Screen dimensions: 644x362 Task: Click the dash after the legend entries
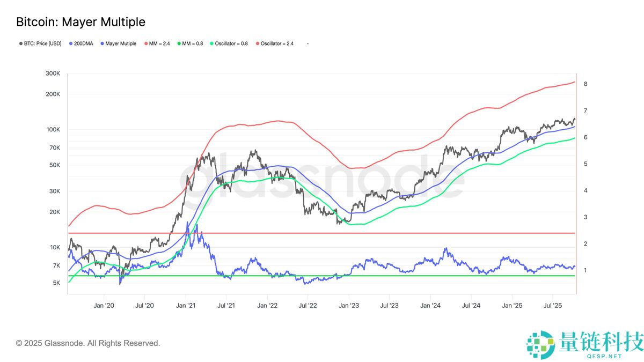point(308,43)
